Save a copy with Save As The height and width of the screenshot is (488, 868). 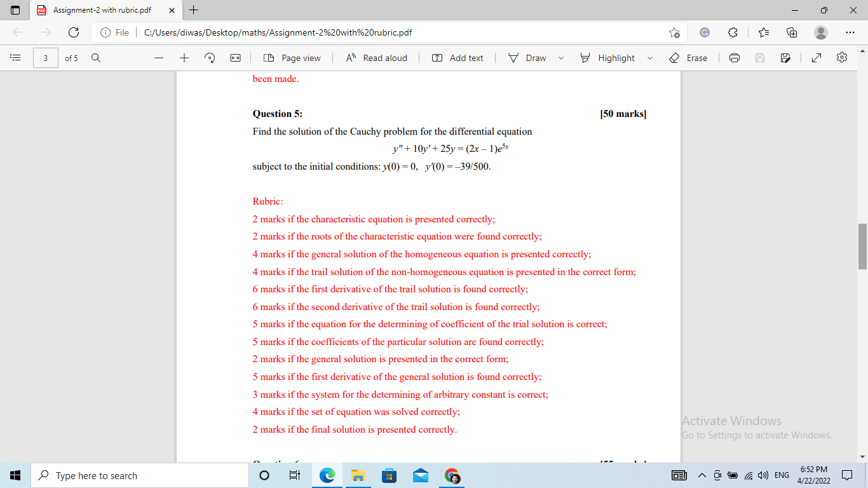click(786, 58)
